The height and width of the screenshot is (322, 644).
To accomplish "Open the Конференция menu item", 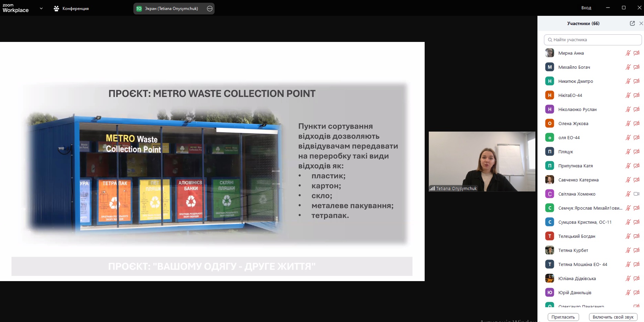I will (75, 9).
